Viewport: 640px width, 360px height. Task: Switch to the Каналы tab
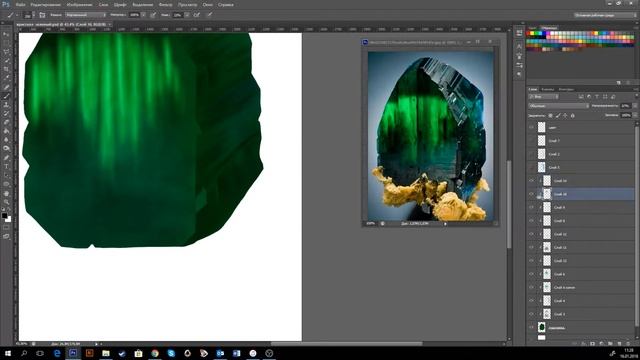(547, 89)
